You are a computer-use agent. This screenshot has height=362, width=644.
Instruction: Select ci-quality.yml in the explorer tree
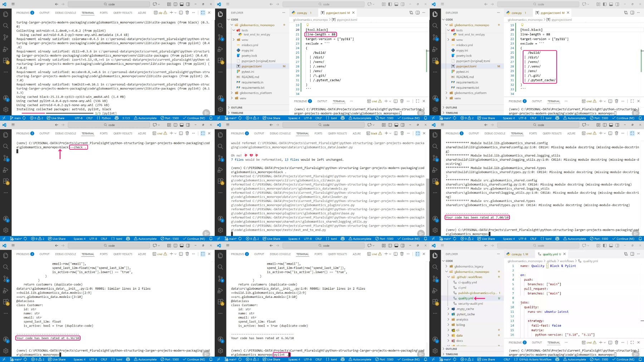click(x=467, y=282)
